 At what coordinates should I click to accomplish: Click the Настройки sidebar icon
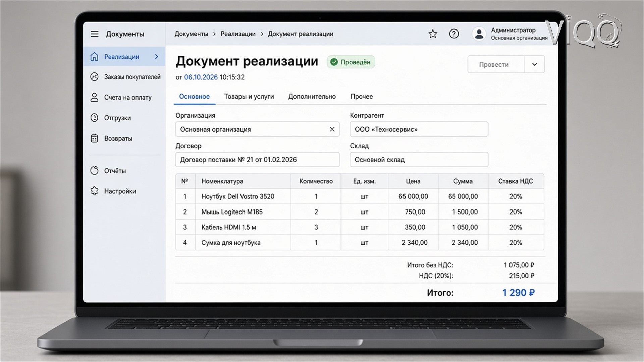click(x=94, y=191)
